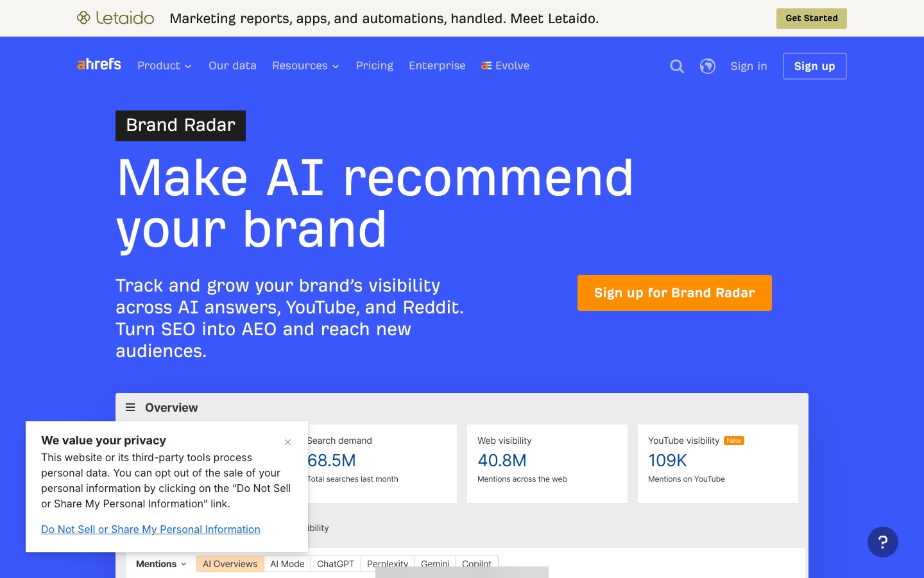Select the Copilot tab
This screenshot has width=924, height=578.
[477, 564]
